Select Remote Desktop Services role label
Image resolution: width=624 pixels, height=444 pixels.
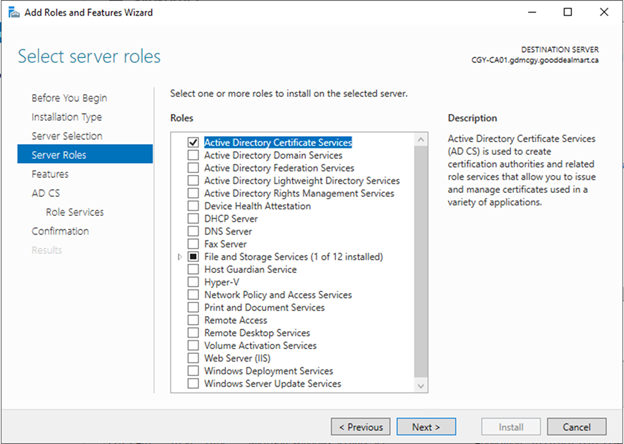(257, 333)
